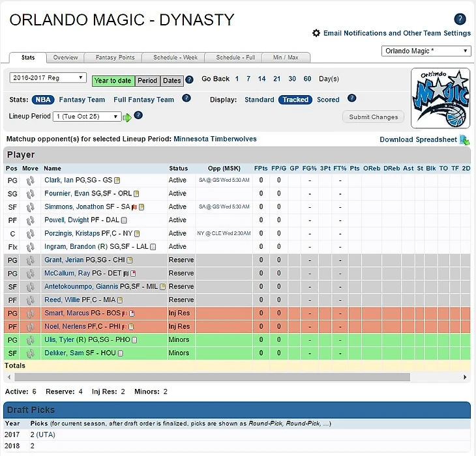Viewport: 476px width, 456px height.
Task: Click the move icon for Giannis Antetokounmpo
Action: pyautogui.click(x=31, y=287)
